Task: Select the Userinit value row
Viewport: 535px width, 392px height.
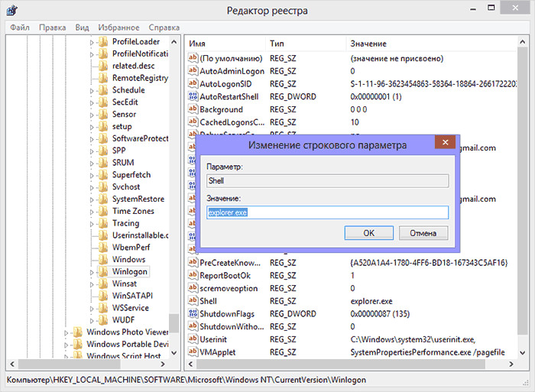Action: click(x=352, y=339)
